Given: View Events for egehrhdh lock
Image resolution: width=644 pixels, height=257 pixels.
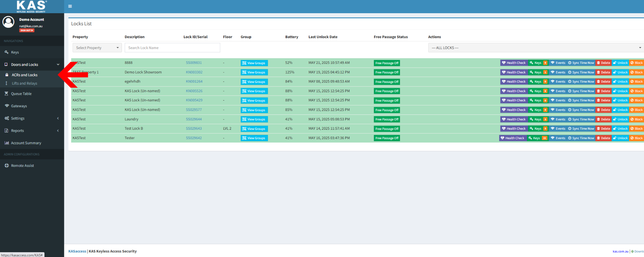Looking at the screenshot, I should pyautogui.click(x=558, y=82).
